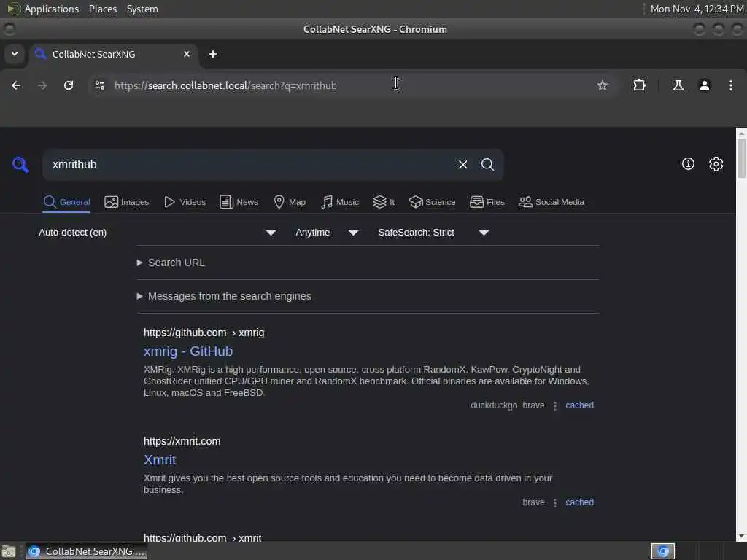Click the workspace switcher Chromium icon
This screenshot has height=560, width=747.
[662, 551]
